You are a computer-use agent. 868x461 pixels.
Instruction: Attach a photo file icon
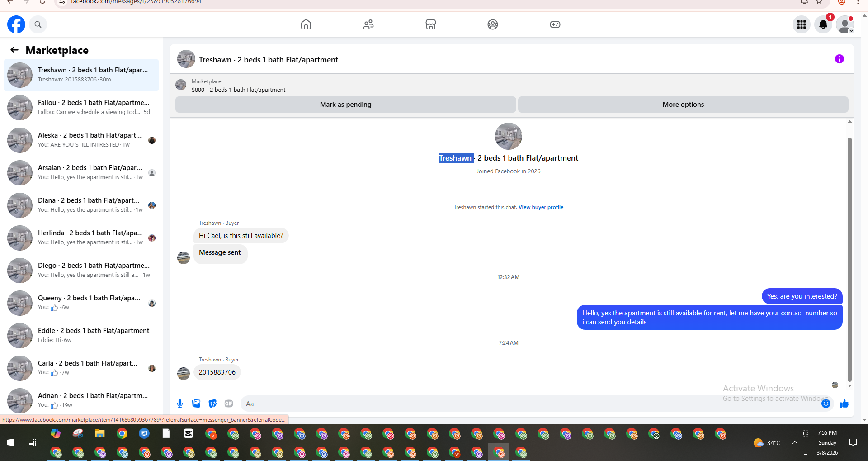[196, 404]
